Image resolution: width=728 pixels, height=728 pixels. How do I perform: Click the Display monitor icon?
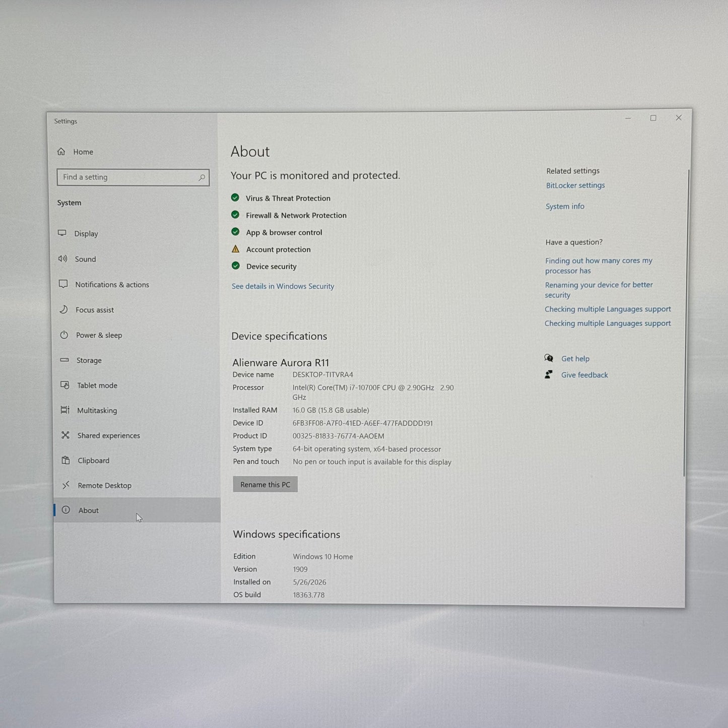[x=62, y=233]
